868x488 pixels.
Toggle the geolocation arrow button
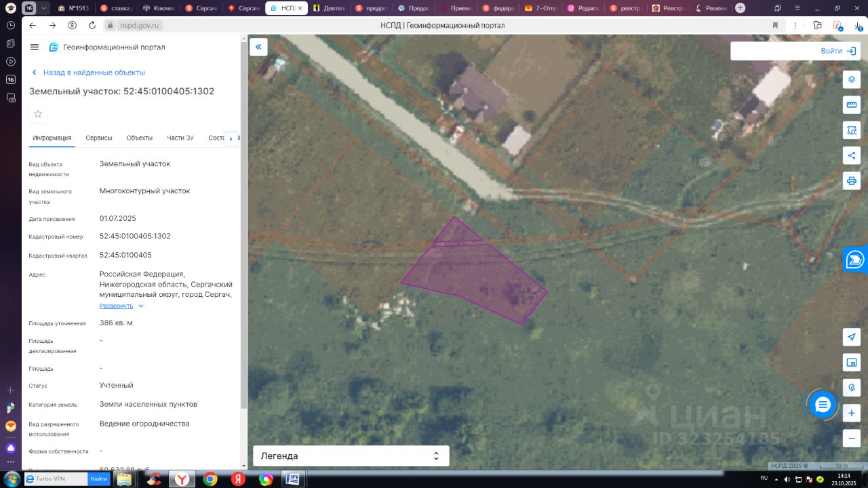point(852,337)
